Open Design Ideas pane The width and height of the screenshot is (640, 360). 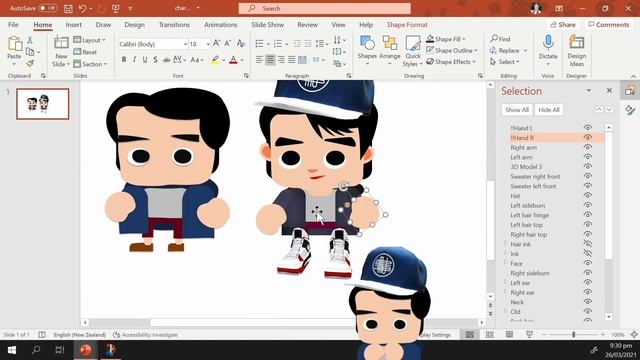tap(577, 51)
